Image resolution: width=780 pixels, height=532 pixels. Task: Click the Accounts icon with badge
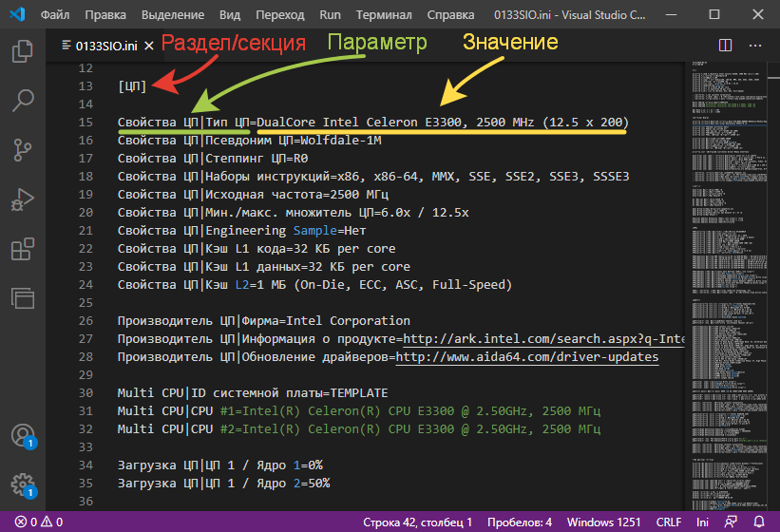[22, 435]
